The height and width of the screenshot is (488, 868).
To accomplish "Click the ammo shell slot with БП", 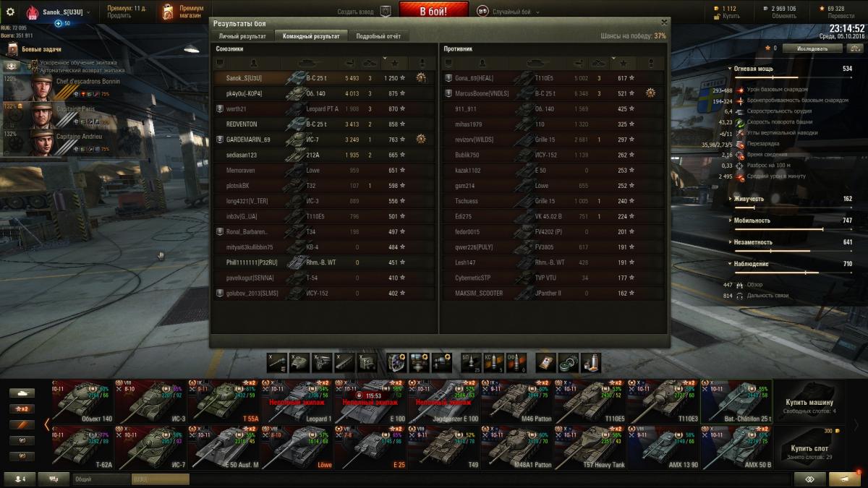I will coord(471,362).
